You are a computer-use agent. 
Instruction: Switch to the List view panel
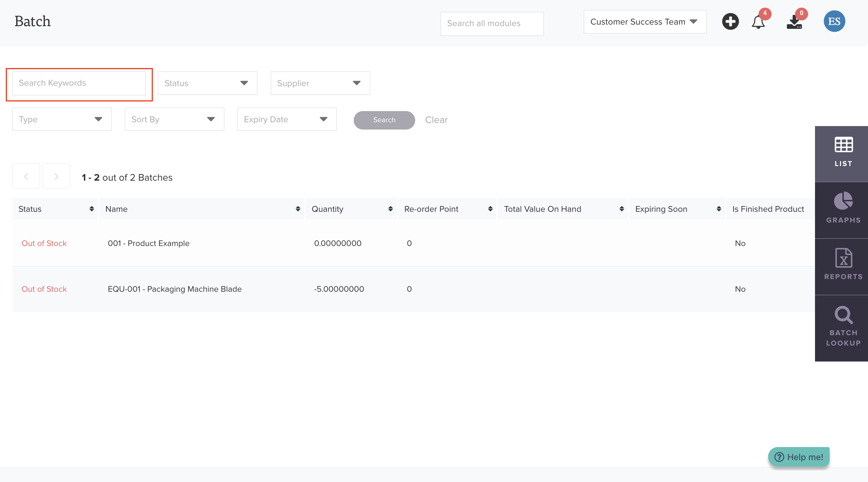(843, 153)
